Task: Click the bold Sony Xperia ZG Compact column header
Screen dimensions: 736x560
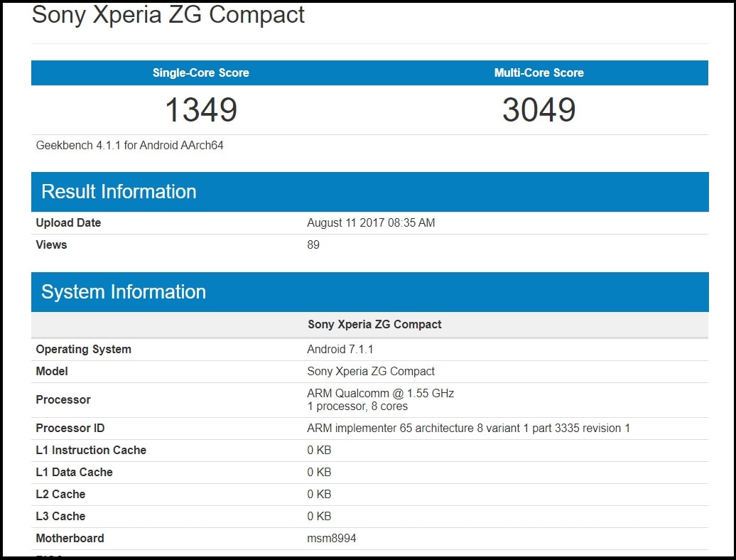Action: tap(374, 324)
